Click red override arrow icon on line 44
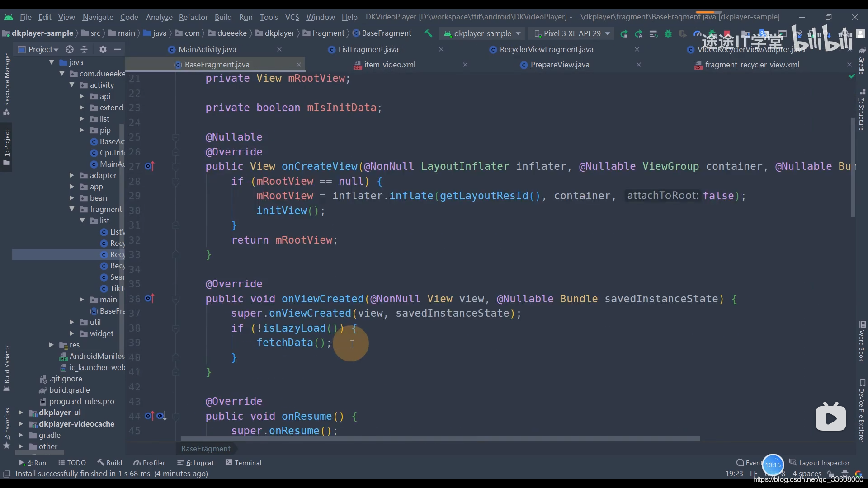The image size is (868, 488). click(x=150, y=416)
